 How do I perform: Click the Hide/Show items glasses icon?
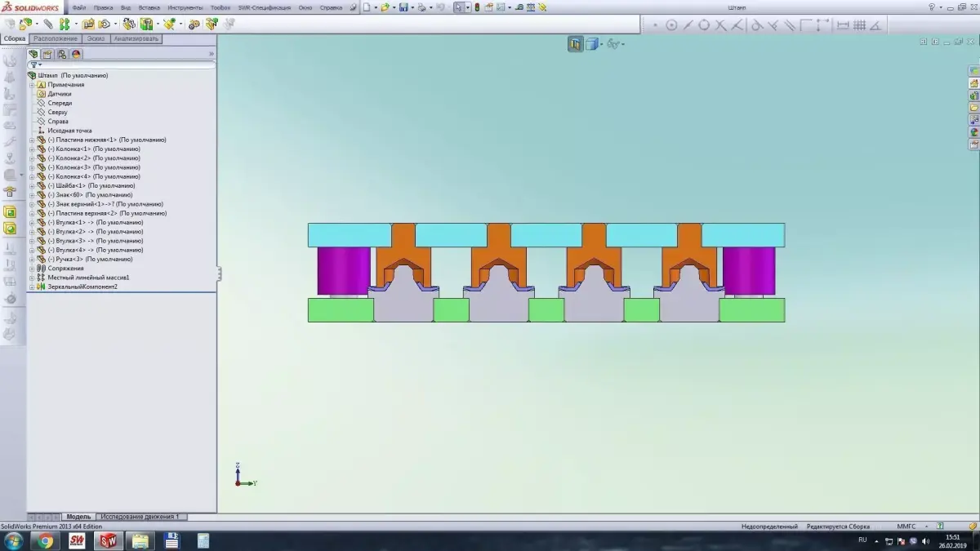[x=612, y=44]
